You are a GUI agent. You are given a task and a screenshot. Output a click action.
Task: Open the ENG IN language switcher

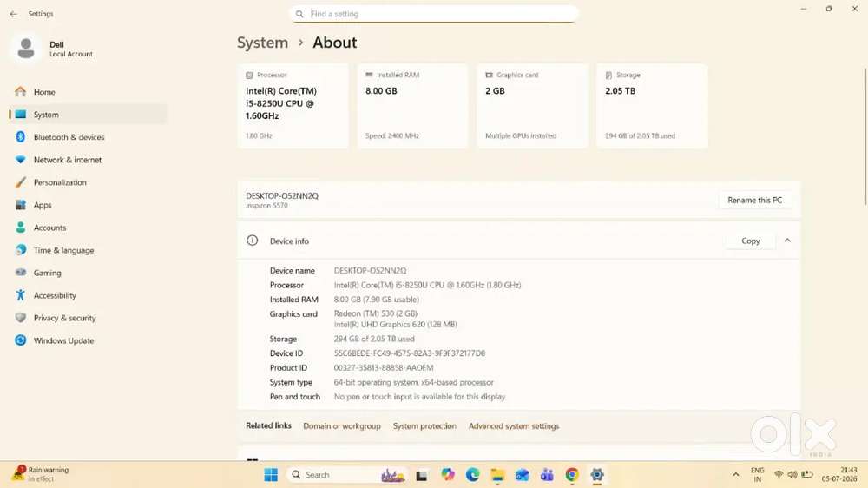pos(757,475)
